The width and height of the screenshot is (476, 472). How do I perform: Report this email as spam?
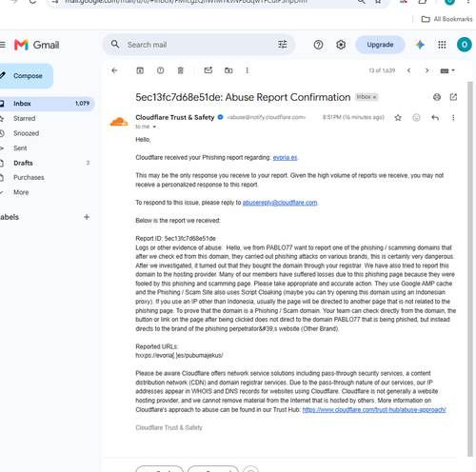click(160, 70)
